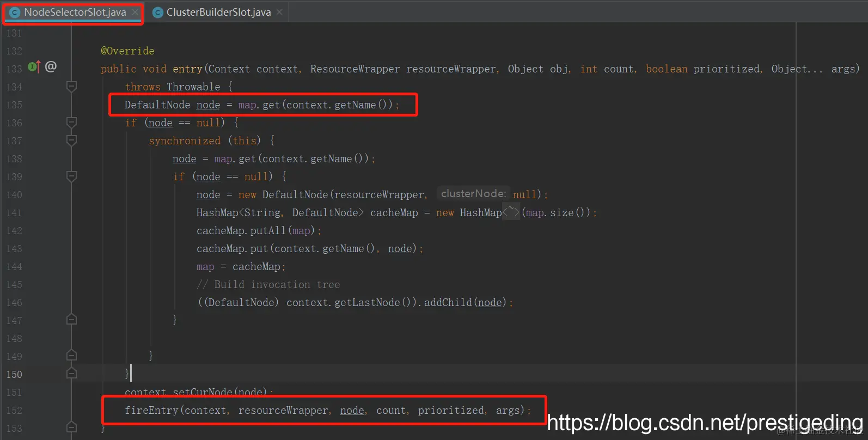
Task: Click the implements-method gutter icon on line 133
Action: 34,67
